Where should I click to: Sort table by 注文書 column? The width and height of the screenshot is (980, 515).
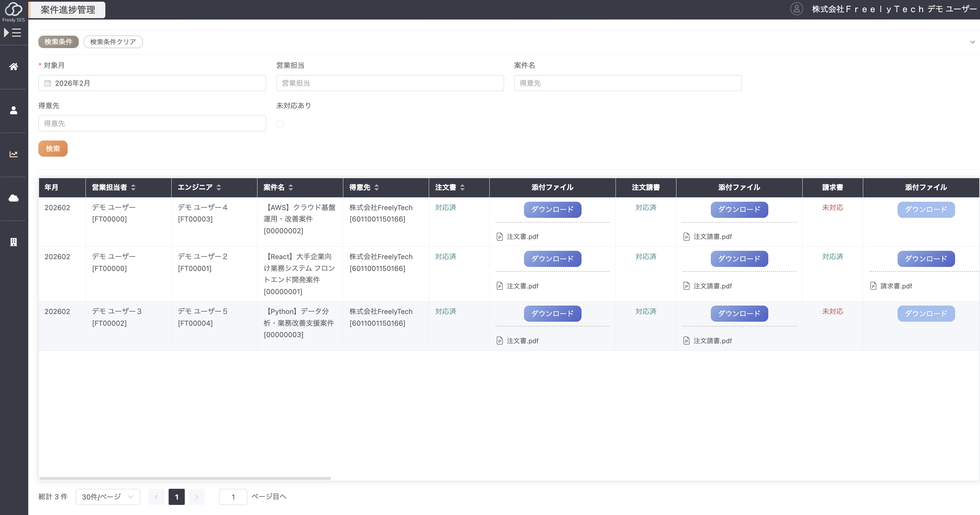pyautogui.click(x=462, y=187)
